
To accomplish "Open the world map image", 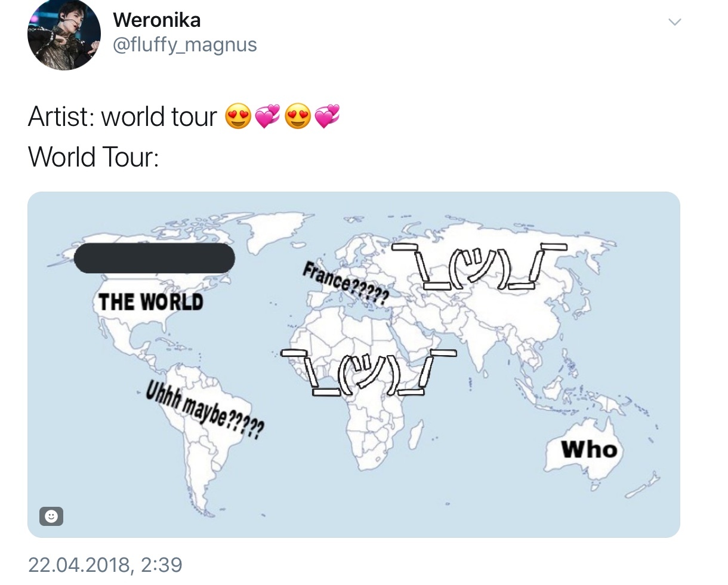I will (354, 364).
